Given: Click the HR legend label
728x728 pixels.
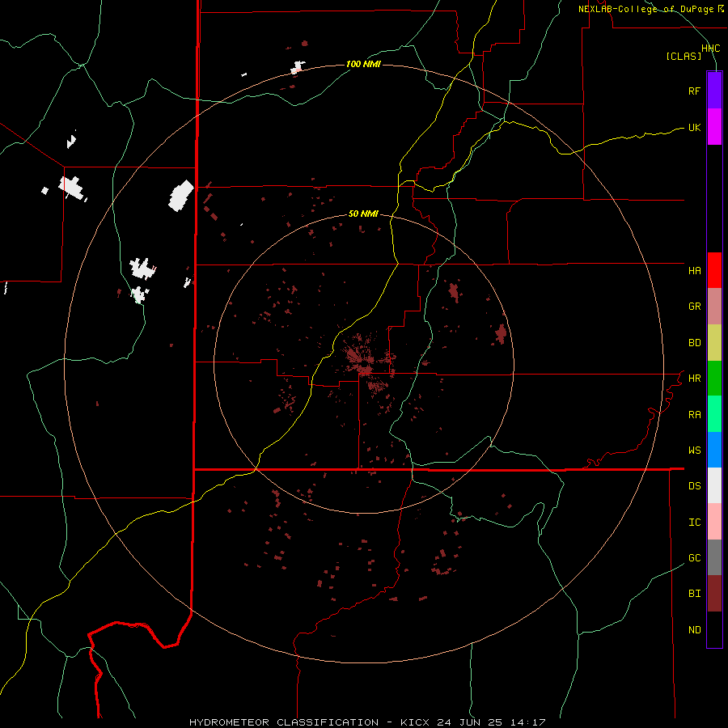Looking at the screenshot, I should tap(694, 379).
